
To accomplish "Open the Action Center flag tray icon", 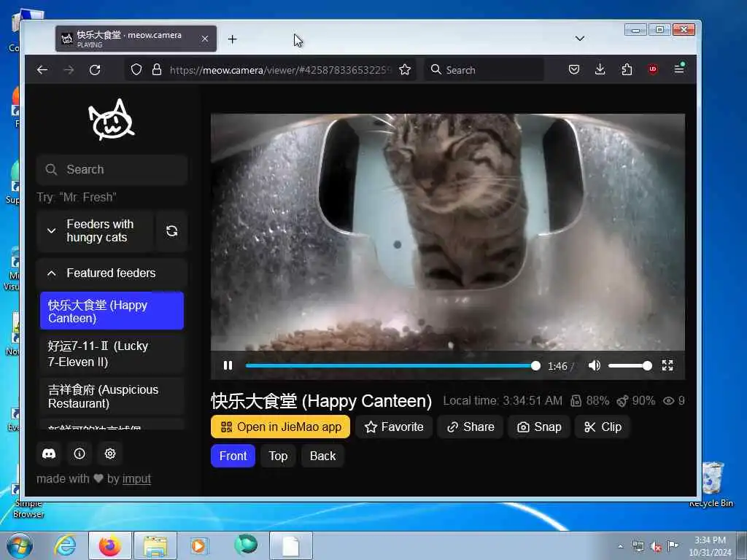I will tap(673, 546).
